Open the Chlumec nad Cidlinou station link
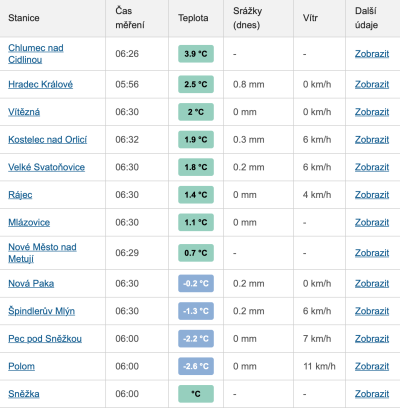The image size is (400, 410). coord(36,54)
